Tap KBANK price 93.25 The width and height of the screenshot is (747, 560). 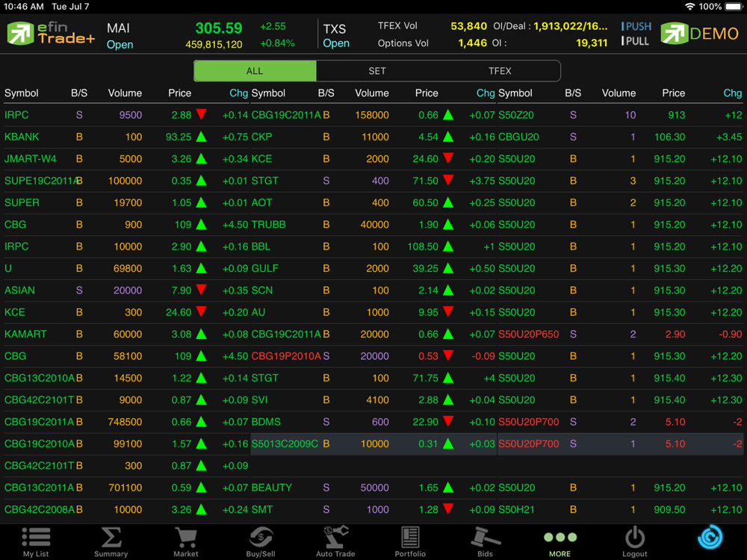click(x=179, y=137)
